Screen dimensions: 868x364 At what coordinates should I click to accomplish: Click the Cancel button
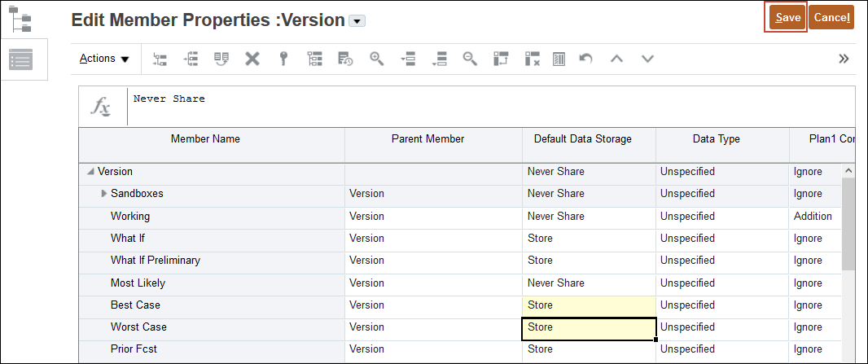831,17
